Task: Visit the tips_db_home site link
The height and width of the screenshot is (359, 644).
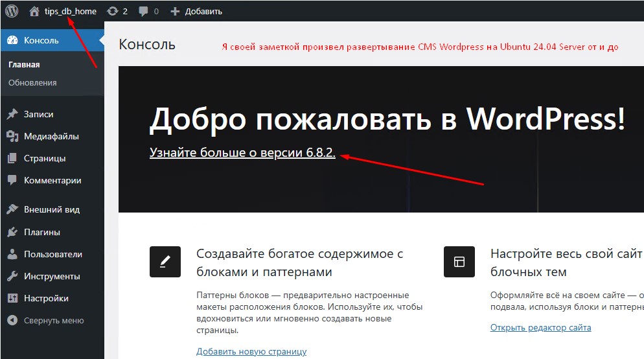Action: point(70,12)
